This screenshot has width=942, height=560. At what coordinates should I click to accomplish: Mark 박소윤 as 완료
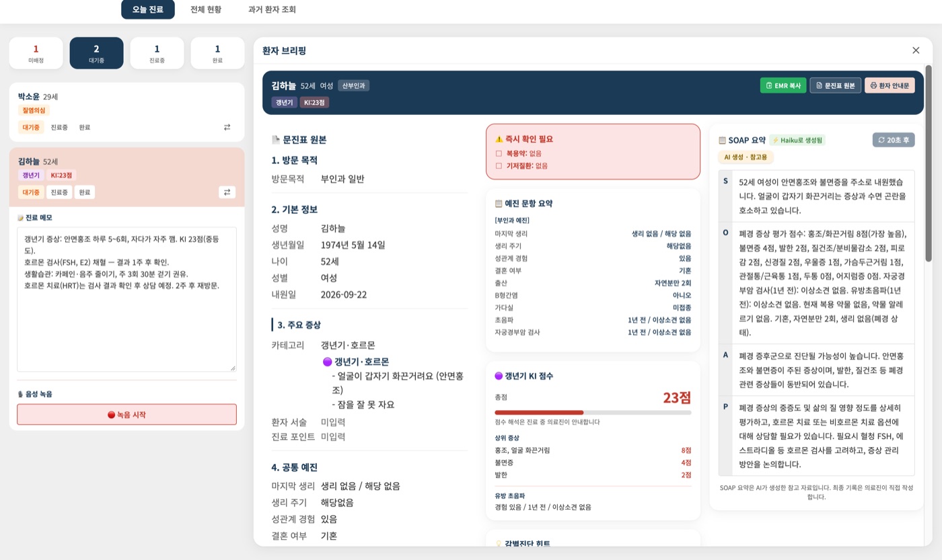(85, 127)
